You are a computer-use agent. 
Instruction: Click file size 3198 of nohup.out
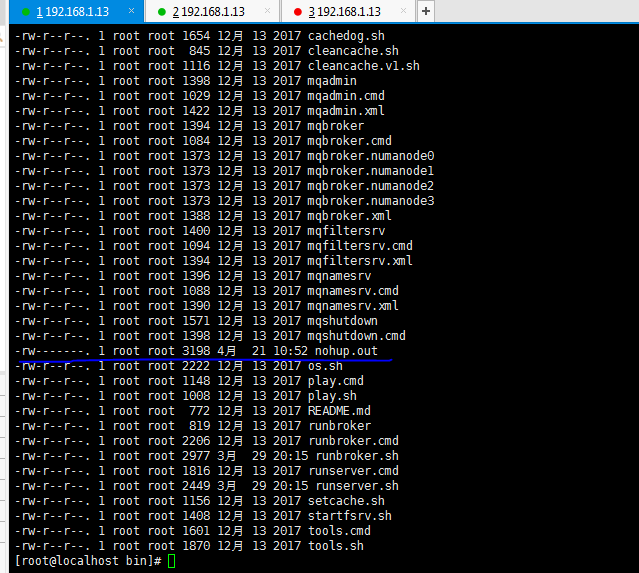[196, 351]
